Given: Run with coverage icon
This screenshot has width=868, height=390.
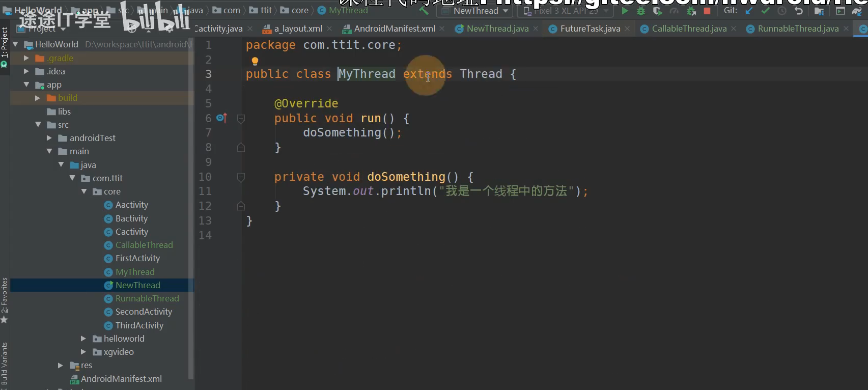Looking at the screenshot, I should point(657,11).
